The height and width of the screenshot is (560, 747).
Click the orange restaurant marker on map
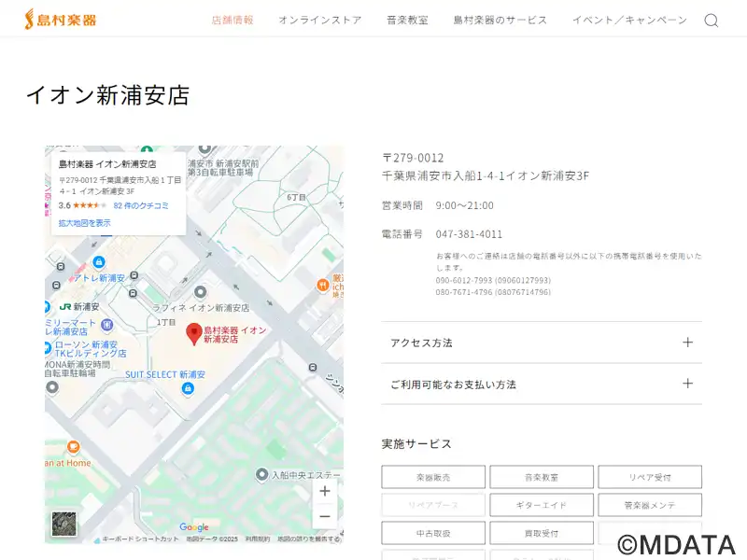[323, 286]
